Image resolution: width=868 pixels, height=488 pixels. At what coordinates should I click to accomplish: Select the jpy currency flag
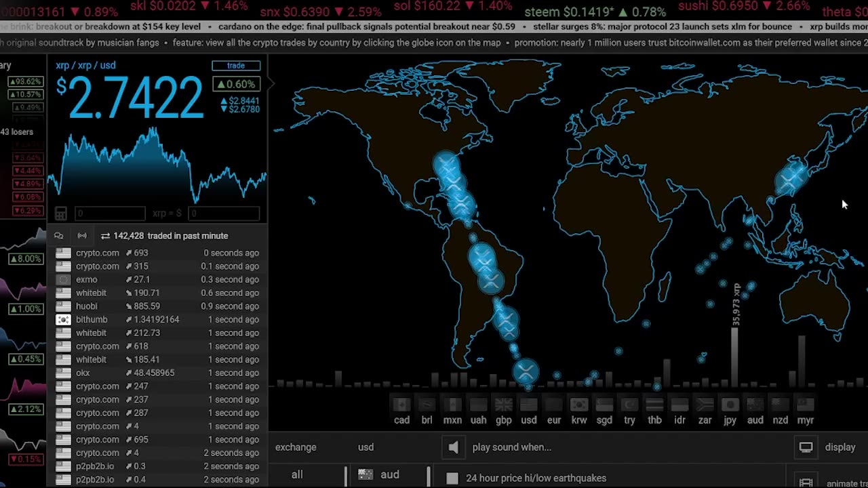tap(730, 405)
